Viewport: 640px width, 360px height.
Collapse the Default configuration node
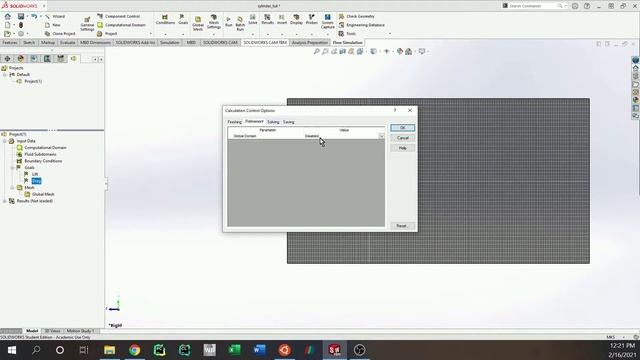[5, 75]
